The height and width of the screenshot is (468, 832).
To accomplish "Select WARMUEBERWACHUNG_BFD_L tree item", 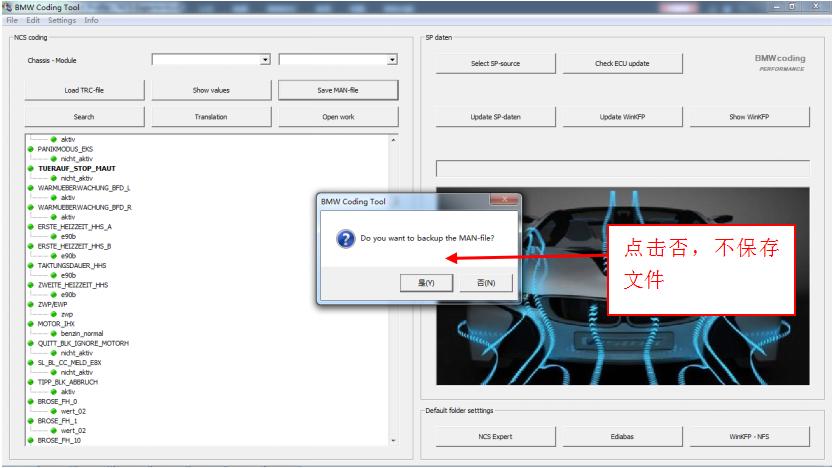I will [x=84, y=188].
